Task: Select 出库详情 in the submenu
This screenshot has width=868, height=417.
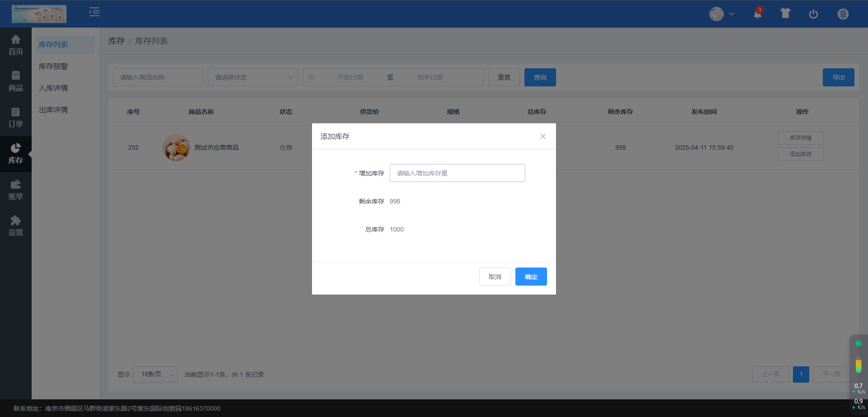Action: (x=53, y=110)
